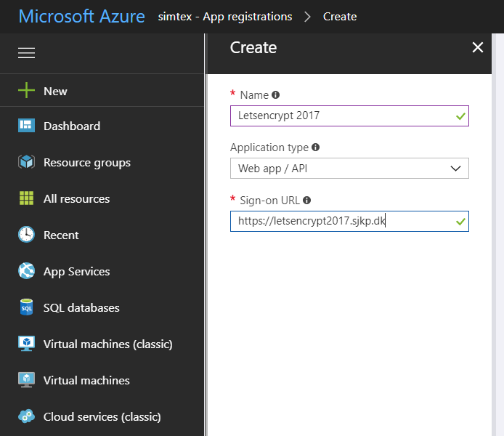Click the All resources grid icon
504x436 pixels.
pos(26,198)
